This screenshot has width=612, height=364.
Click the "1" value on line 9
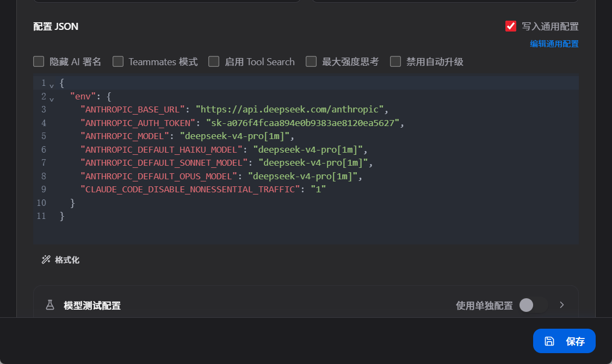pos(318,190)
